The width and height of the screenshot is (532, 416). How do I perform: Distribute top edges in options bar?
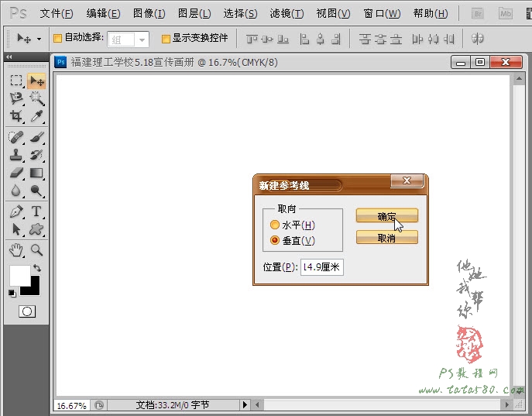click(365, 40)
